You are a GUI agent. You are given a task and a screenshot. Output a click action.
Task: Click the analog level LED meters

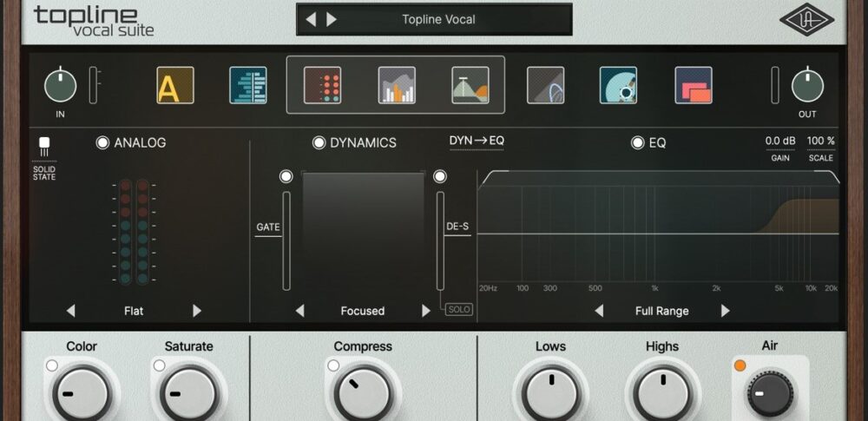tap(134, 232)
